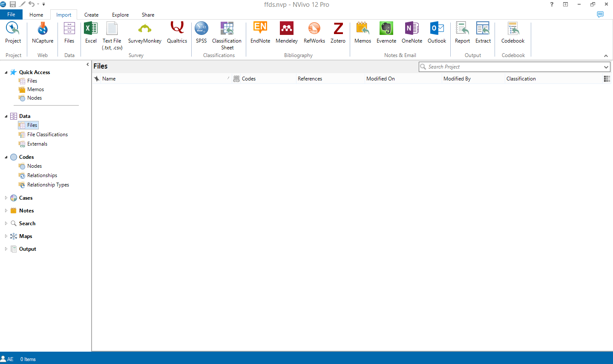Viewport: 613px width, 364px height.
Task: Select the Import ribbon tab
Action: [64, 14]
